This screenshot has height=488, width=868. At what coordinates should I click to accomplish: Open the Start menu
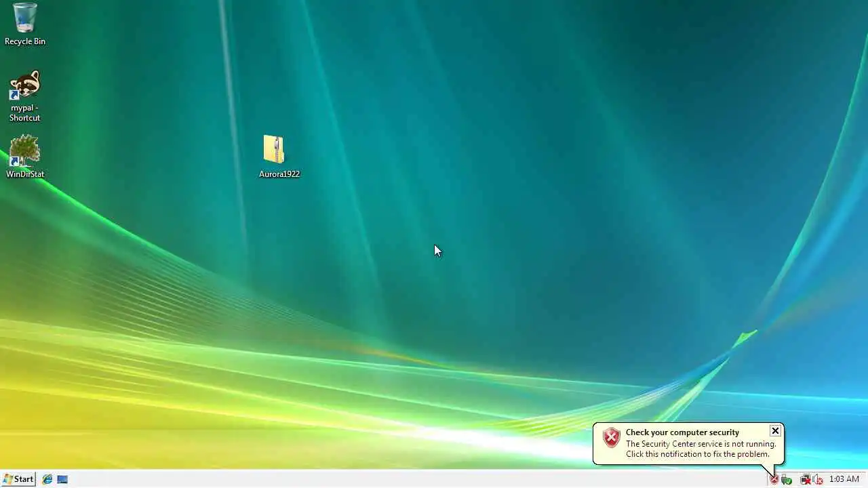click(x=18, y=479)
